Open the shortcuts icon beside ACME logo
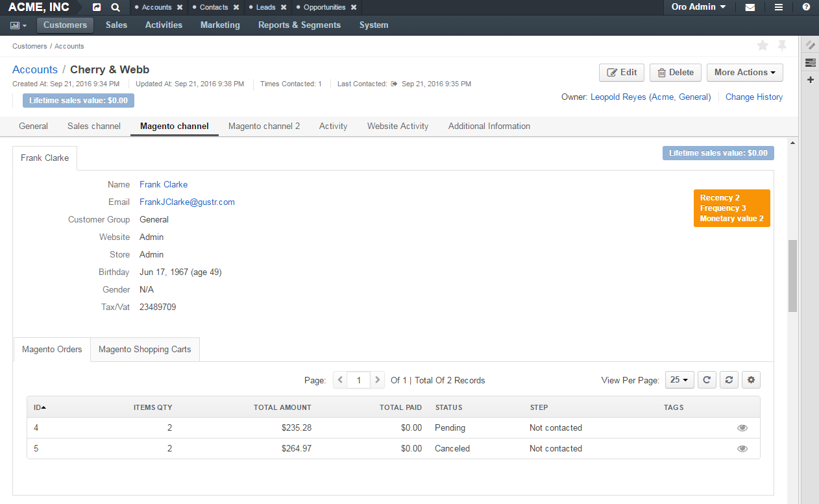This screenshot has width=819, height=504. coord(97,7)
